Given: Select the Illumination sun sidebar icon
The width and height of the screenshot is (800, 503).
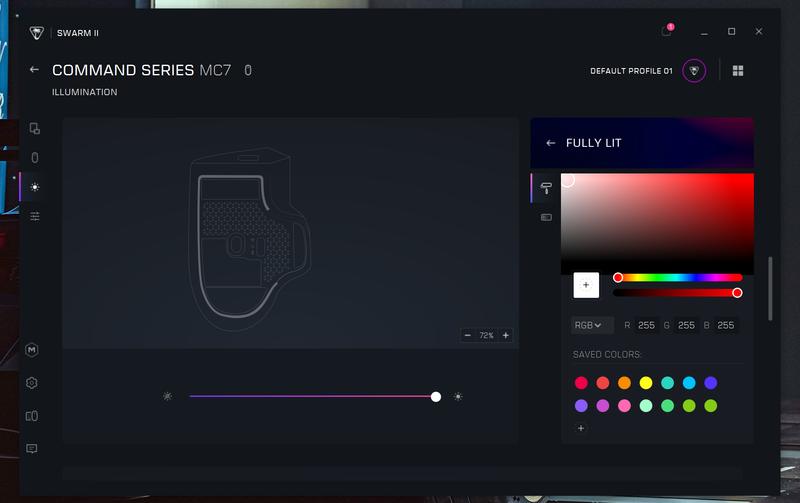Looking at the screenshot, I should tap(35, 187).
